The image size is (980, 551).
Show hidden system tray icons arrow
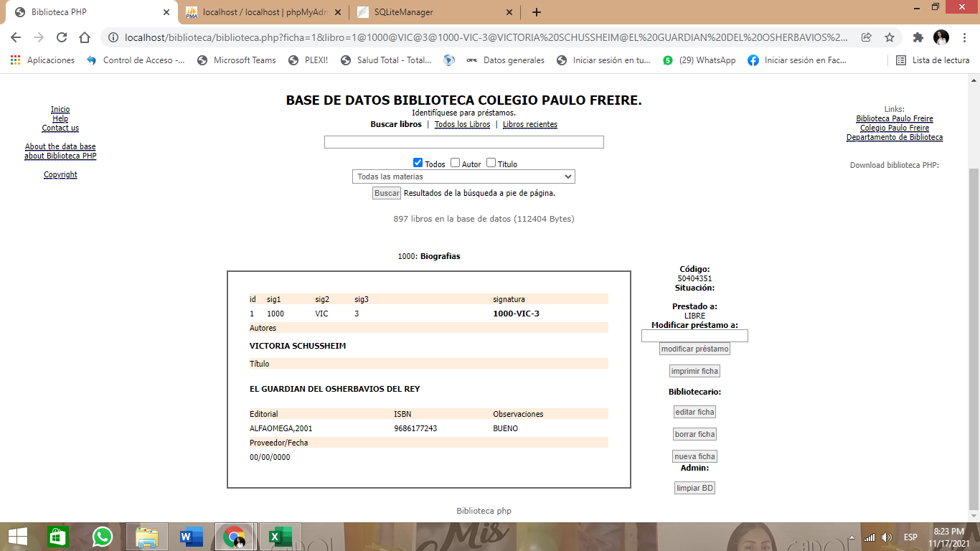click(852, 537)
